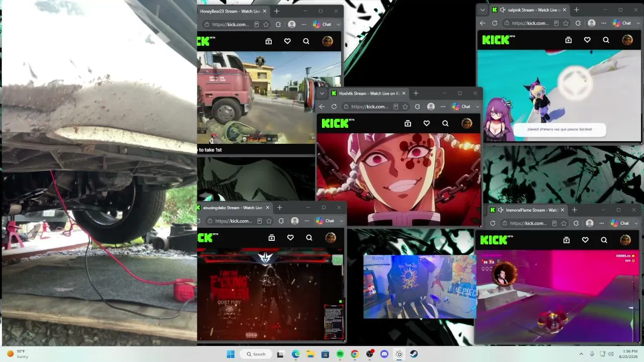Image resolution: width=644 pixels, height=362 pixels.
Task: Unmute the valpink Stream tab speaker icon
Action: [503, 10]
